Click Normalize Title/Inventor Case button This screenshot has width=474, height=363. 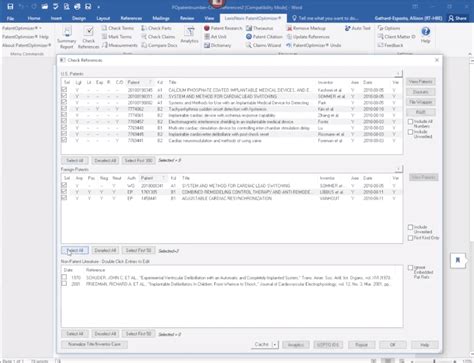pyautogui.click(x=94, y=344)
